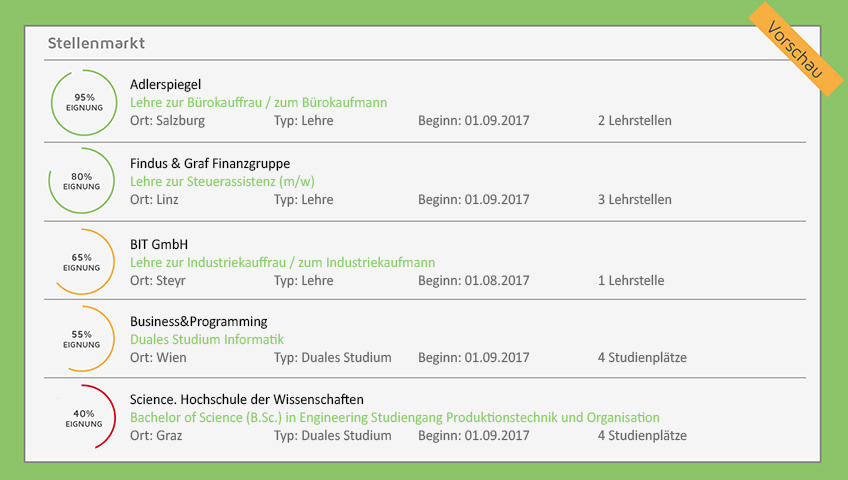Click Beginn: 01.08.2017 in BIT GmbH row
The width and height of the screenshot is (848, 480).
point(474,281)
